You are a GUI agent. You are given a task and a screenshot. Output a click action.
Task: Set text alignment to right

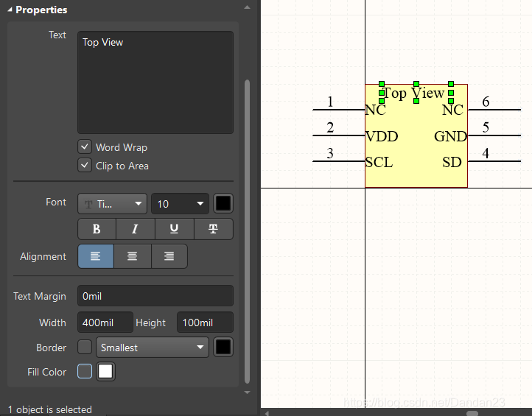tap(169, 256)
